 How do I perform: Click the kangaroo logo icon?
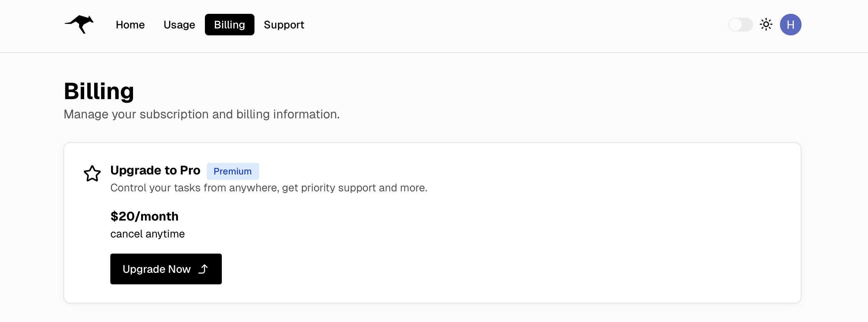[x=80, y=24]
